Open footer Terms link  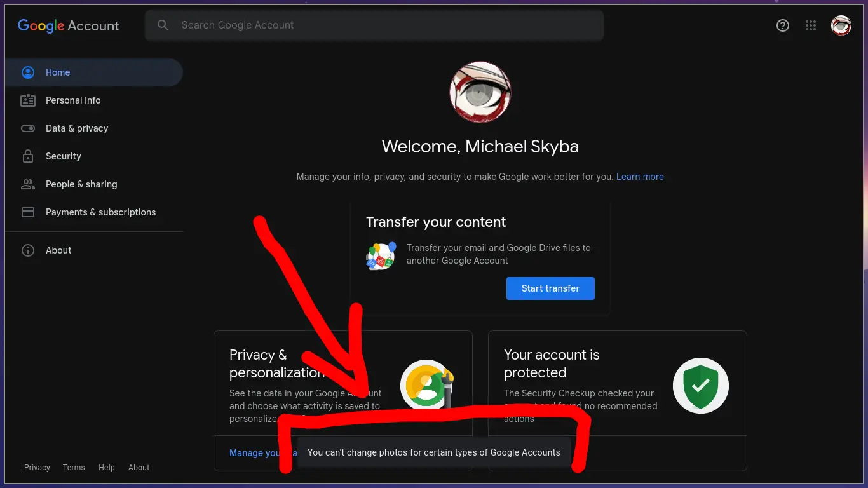(74, 468)
